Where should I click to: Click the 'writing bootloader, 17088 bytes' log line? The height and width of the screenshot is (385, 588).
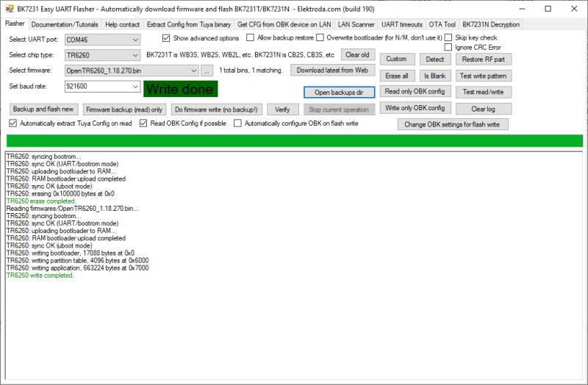click(71, 253)
